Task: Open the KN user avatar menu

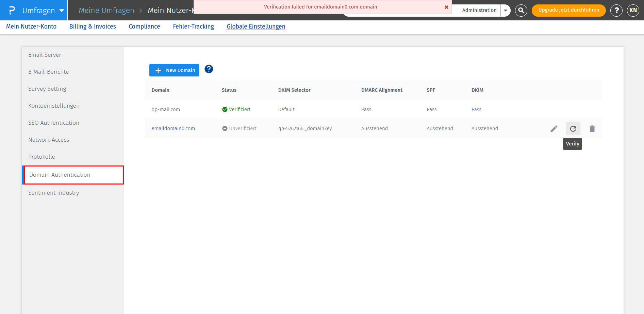Action: [633, 10]
